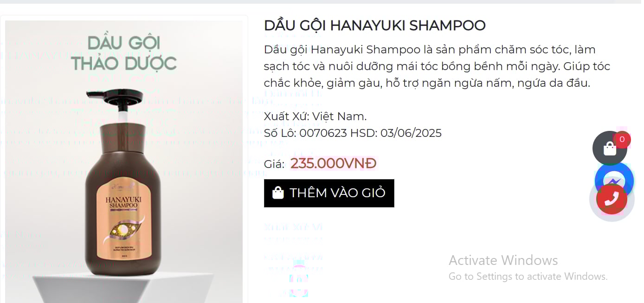Click the red cart count badge
This screenshot has height=303, width=644.
(x=622, y=139)
